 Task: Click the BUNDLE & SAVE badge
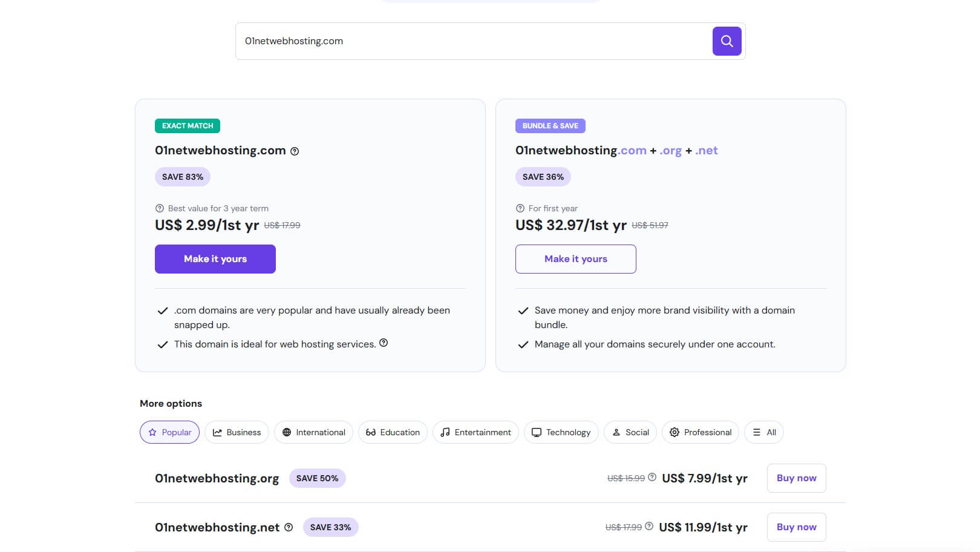pos(550,126)
